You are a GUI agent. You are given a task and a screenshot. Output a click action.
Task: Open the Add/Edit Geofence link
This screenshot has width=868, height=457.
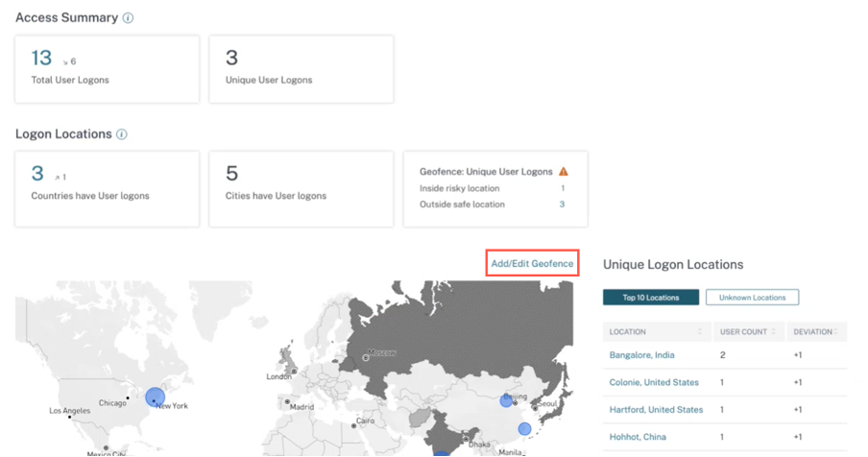pos(532,263)
